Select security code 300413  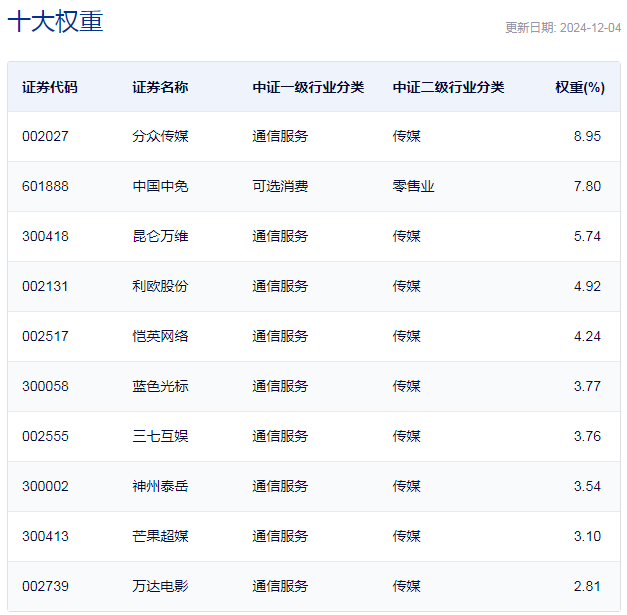[x=45, y=536]
